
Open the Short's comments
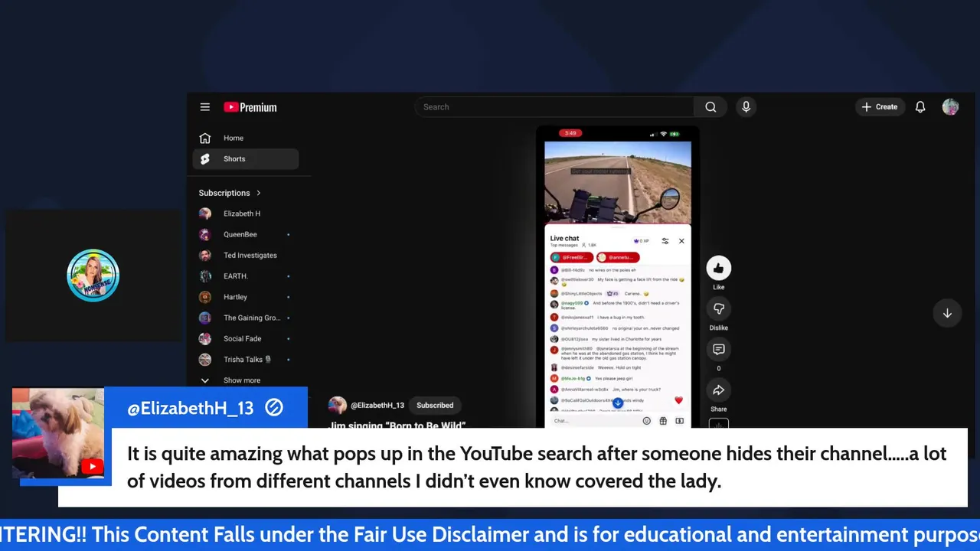718,349
